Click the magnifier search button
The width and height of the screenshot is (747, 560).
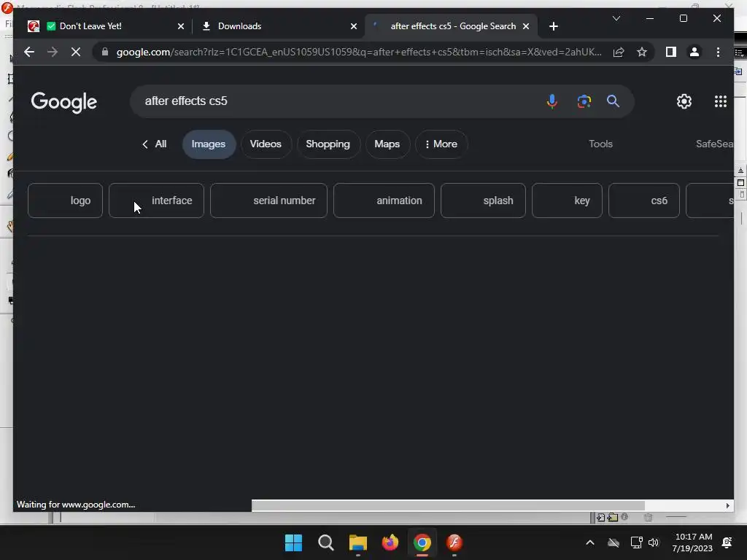pyautogui.click(x=613, y=101)
